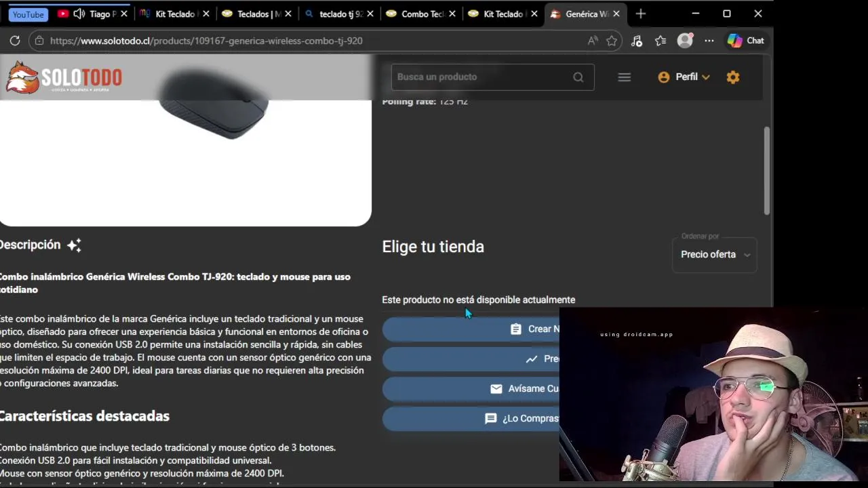Click the price trend chart button
This screenshot has height=488, width=868.
pos(471,359)
